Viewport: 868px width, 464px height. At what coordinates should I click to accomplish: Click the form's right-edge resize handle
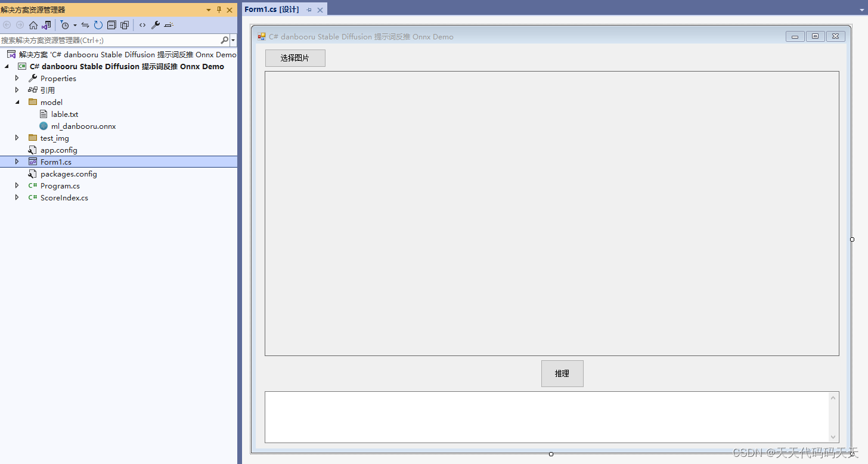tap(852, 239)
